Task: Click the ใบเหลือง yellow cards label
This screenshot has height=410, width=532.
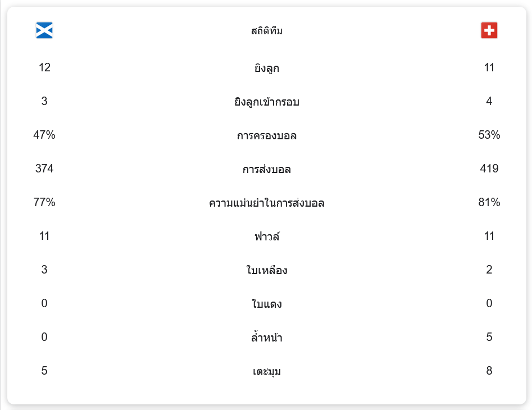Action: coord(267,271)
